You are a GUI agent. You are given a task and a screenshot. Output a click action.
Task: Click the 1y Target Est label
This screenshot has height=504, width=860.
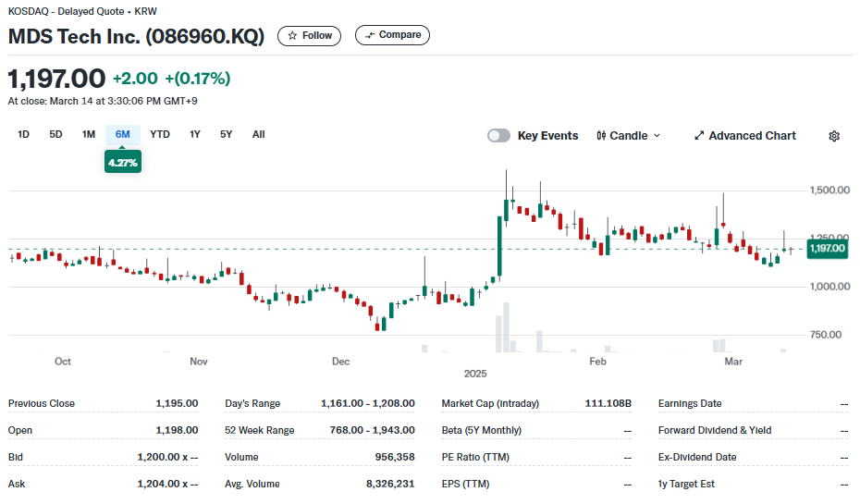tap(686, 484)
